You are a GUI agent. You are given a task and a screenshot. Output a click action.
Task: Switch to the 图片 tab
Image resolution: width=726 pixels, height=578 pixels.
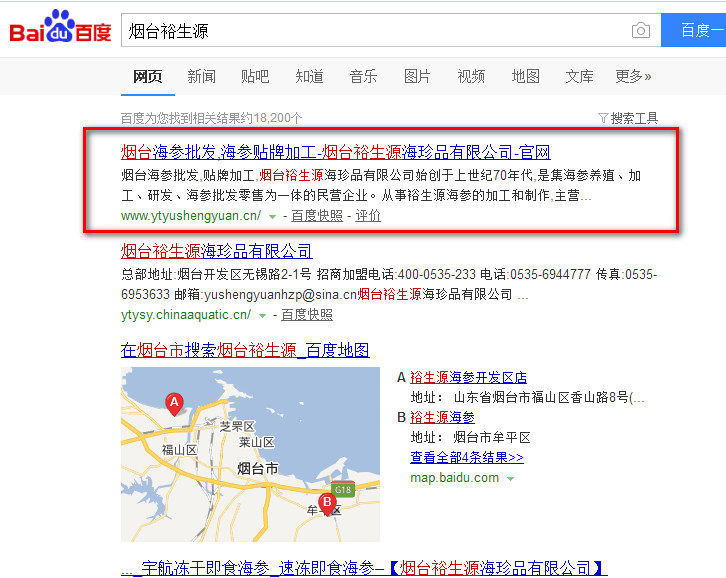pos(417,76)
